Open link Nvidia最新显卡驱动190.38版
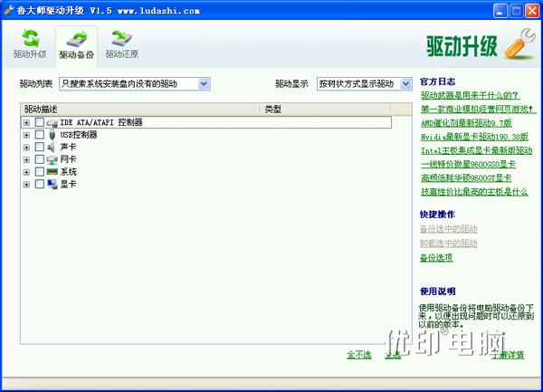Viewport: 543px width, 392px height. (x=474, y=137)
